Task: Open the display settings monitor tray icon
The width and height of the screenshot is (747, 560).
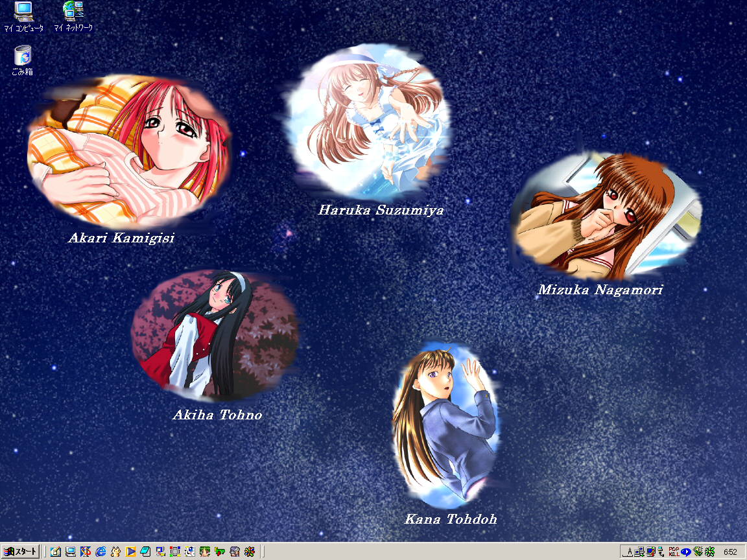Action: click(x=651, y=552)
